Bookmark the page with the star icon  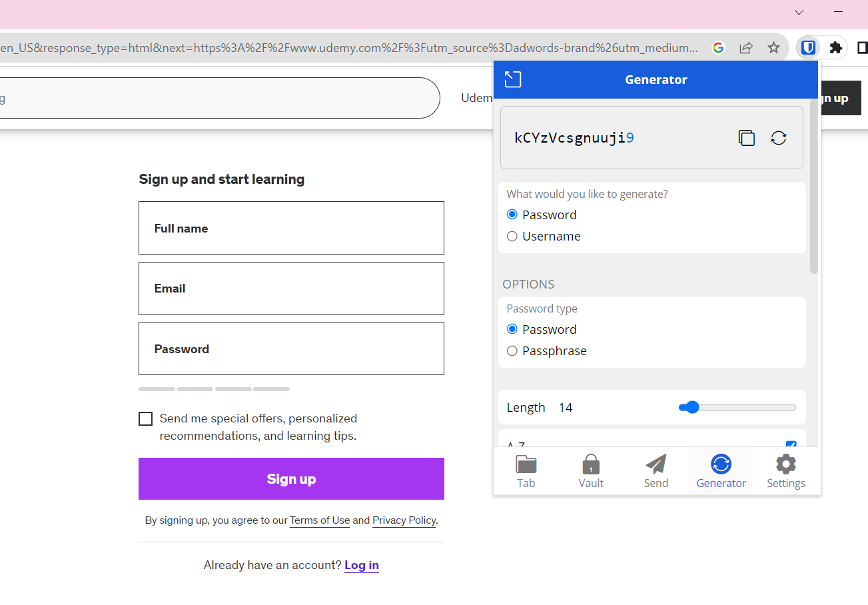point(773,47)
